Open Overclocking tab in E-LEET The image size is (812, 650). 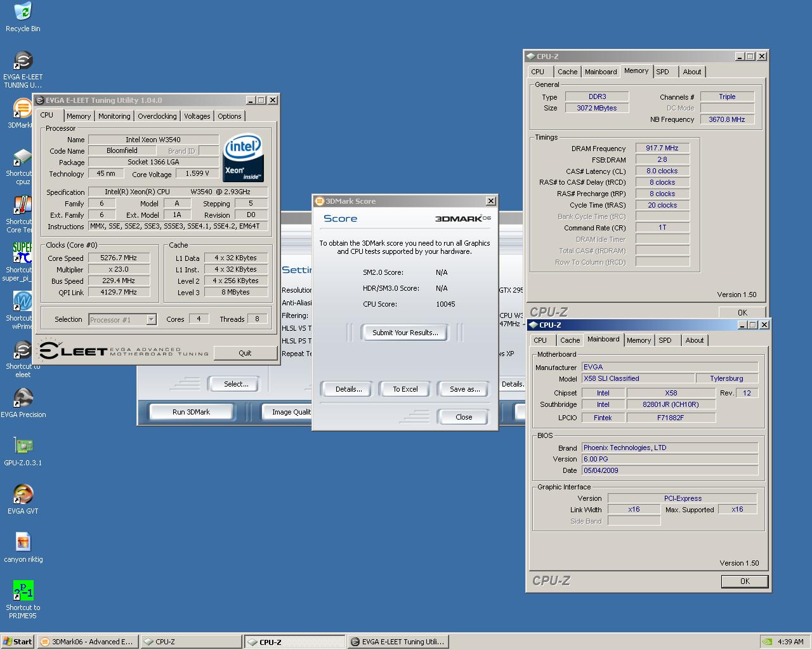point(157,116)
